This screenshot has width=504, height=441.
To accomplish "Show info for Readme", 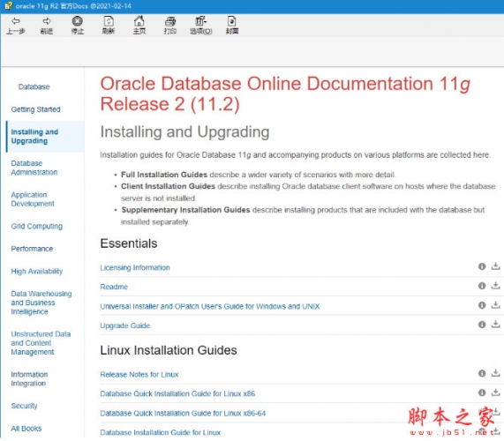I will [x=482, y=286].
